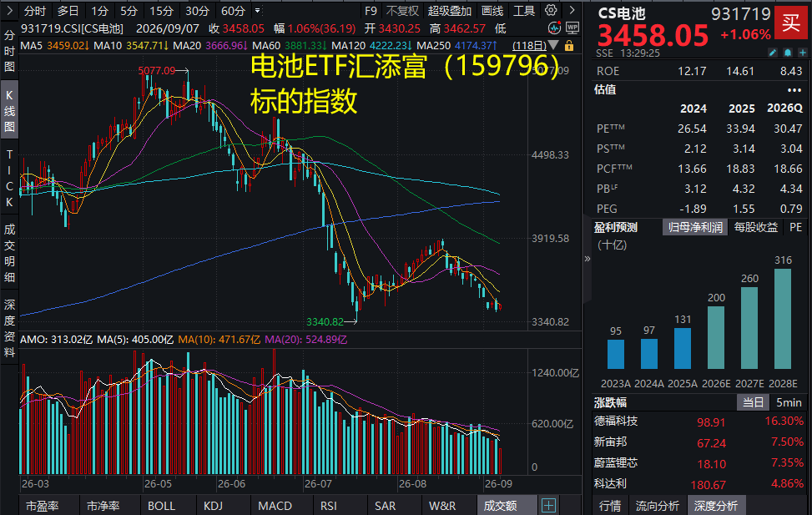Select 当日 in 涨跌幅 section
Screen dimensions: 812x515
[x=753, y=402]
